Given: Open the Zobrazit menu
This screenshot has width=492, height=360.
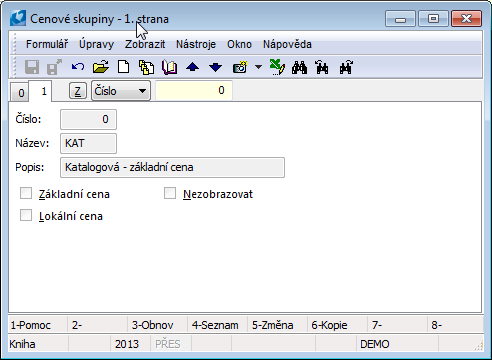Looking at the screenshot, I should 145,44.
